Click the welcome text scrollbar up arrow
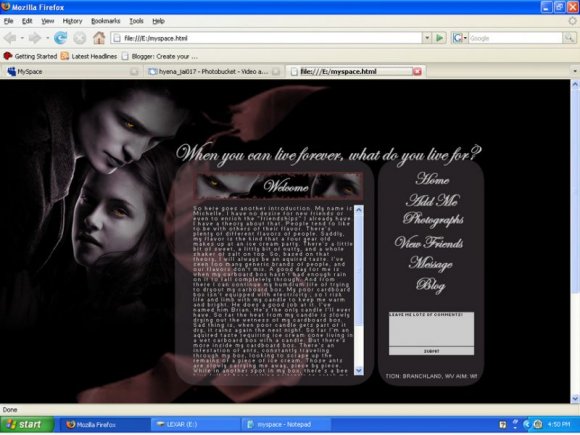The image size is (580, 435). 358,210
